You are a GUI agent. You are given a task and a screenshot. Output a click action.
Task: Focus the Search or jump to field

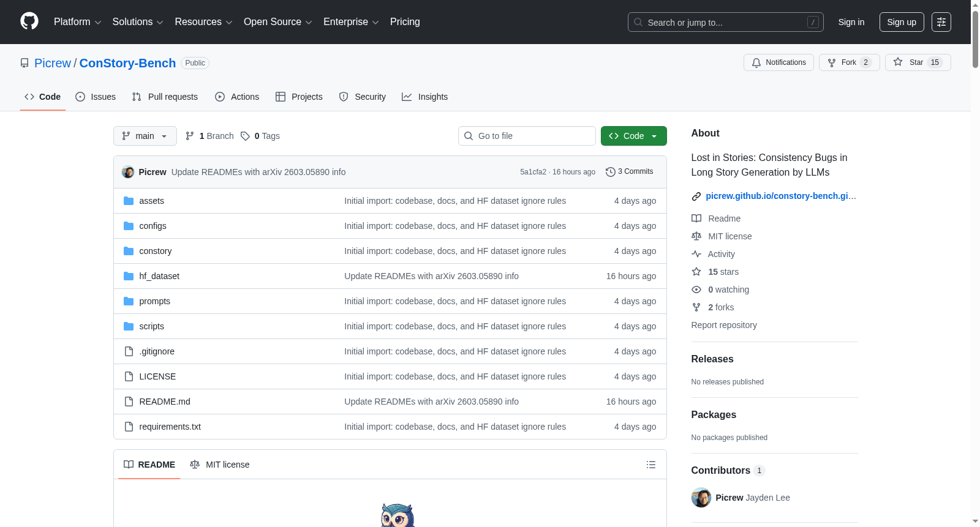coord(726,22)
